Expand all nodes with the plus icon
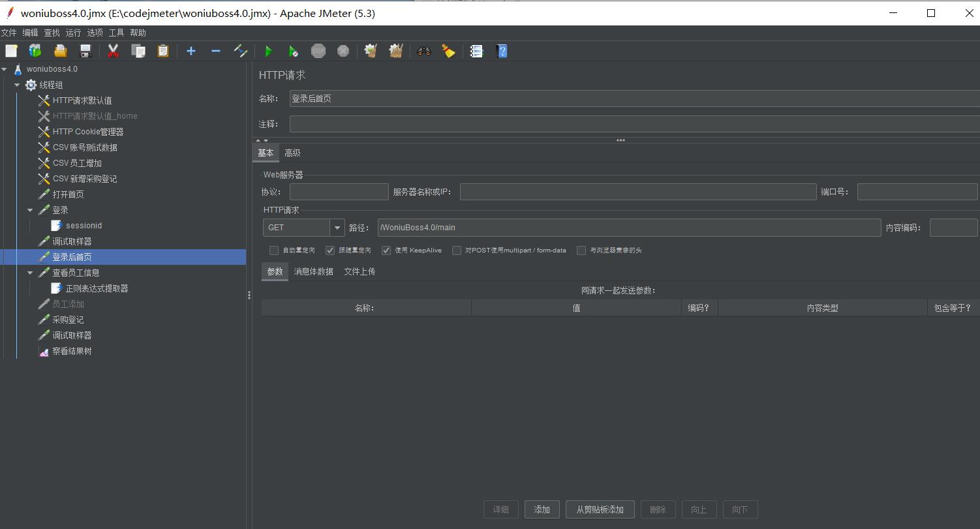980x529 pixels. 191,51
